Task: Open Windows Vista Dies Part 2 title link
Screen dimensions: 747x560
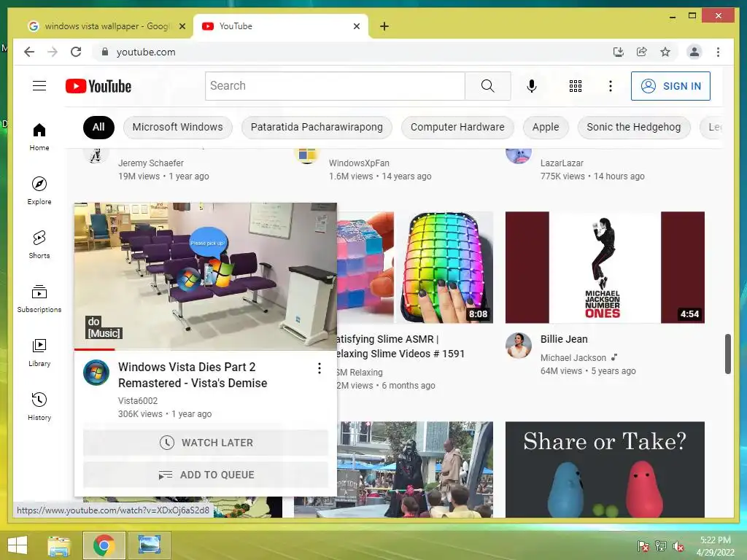Action: coord(193,375)
